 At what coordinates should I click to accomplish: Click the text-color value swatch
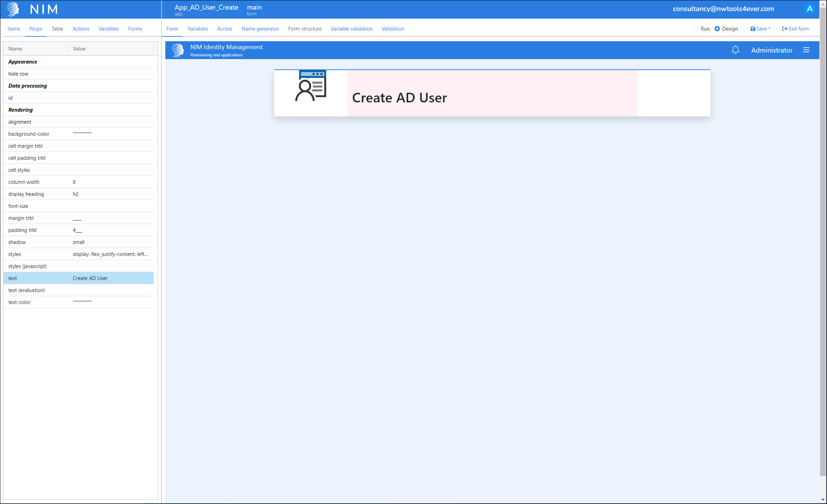[82, 302]
